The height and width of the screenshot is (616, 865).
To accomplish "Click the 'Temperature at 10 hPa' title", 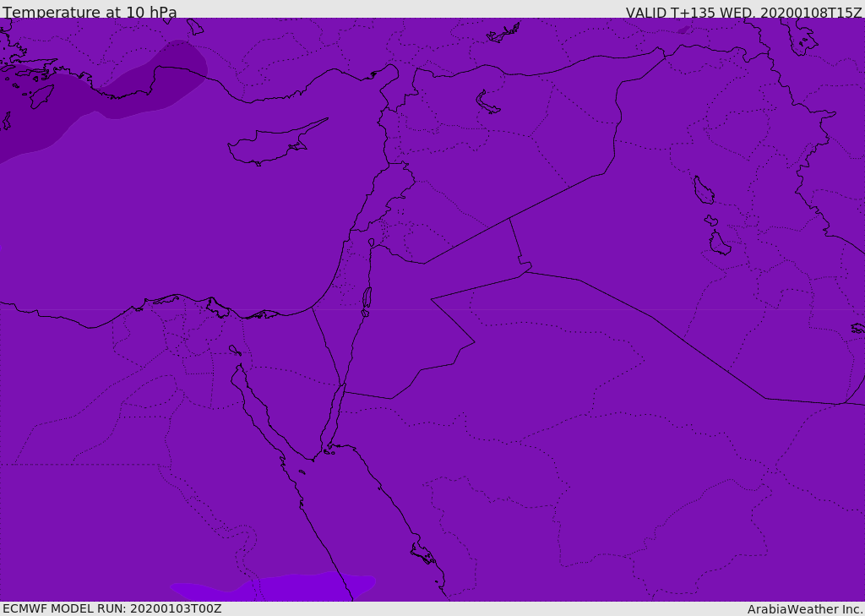I will point(90,12).
